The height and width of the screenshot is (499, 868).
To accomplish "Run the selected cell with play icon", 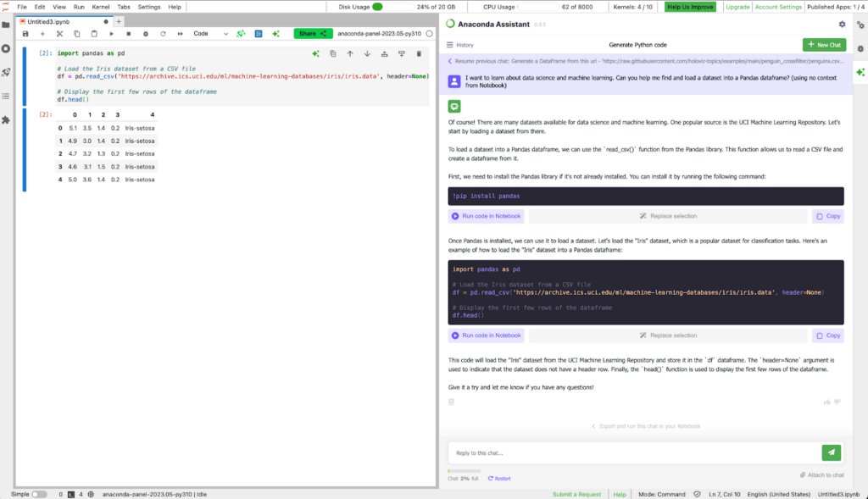I will [111, 34].
